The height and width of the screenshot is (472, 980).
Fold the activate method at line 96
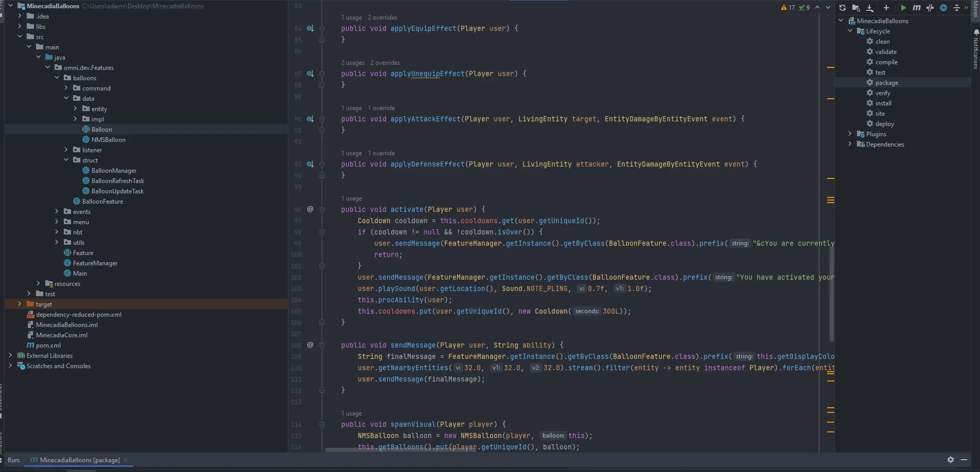[322, 209]
